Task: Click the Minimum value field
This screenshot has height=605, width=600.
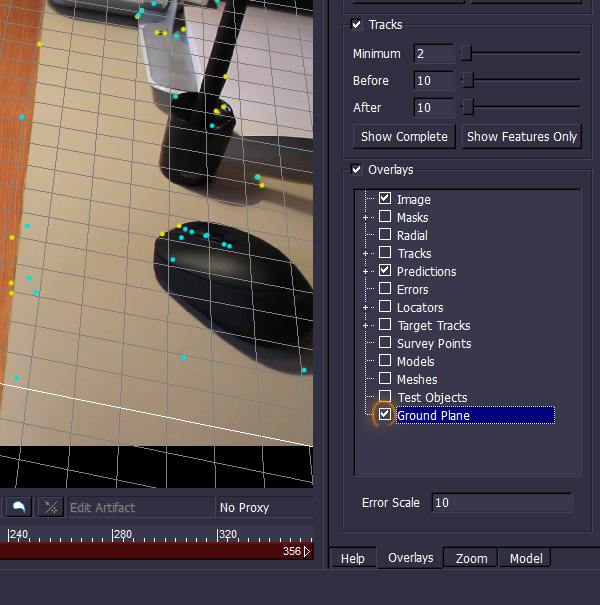Action: pyautogui.click(x=434, y=54)
